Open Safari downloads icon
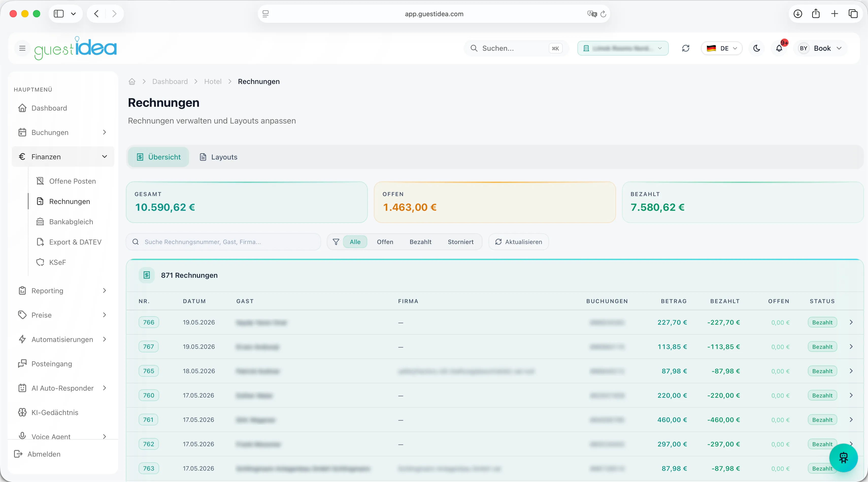This screenshot has height=482, width=868. (798, 14)
